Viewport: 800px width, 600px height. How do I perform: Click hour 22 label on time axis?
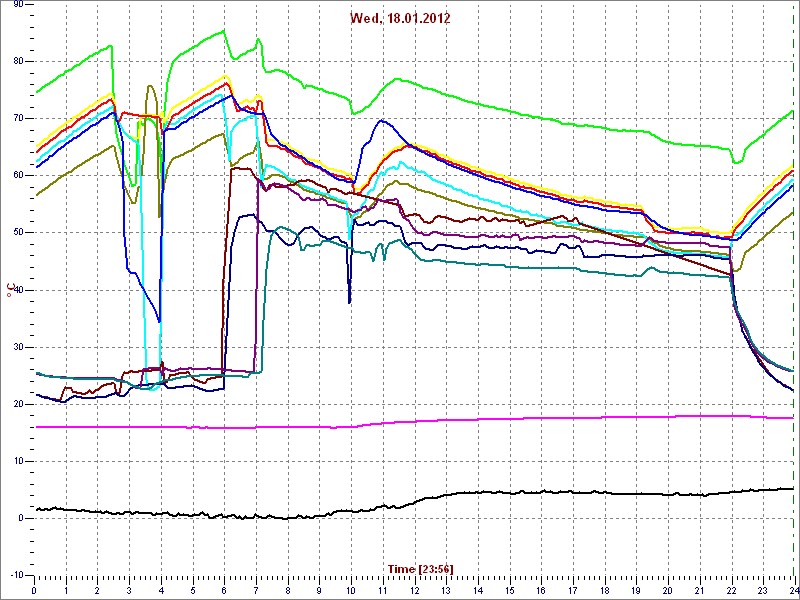pos(732,590)
